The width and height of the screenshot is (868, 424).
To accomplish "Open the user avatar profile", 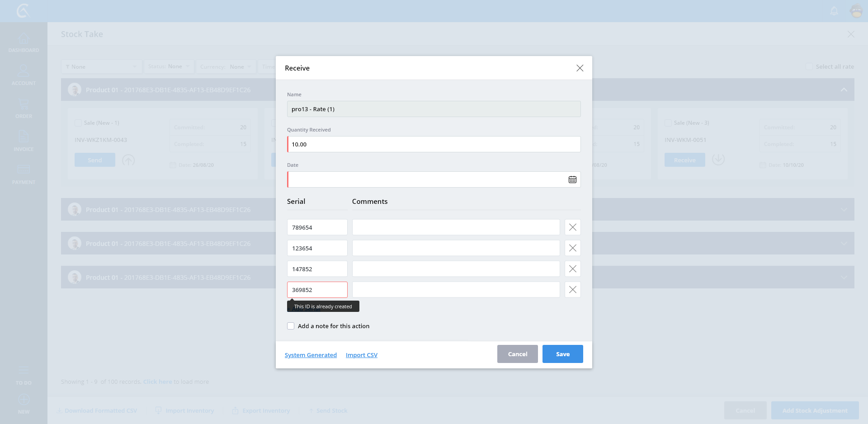I will click(856, 11).
